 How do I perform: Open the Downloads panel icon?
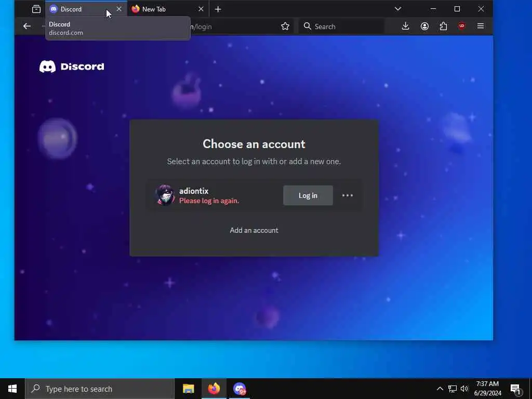click(x=405, y=26)
